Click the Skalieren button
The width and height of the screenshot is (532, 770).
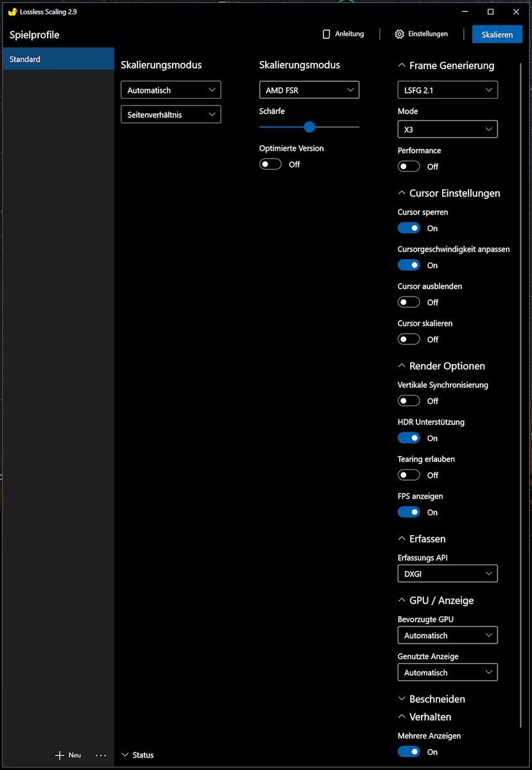(x=497, y=35)
